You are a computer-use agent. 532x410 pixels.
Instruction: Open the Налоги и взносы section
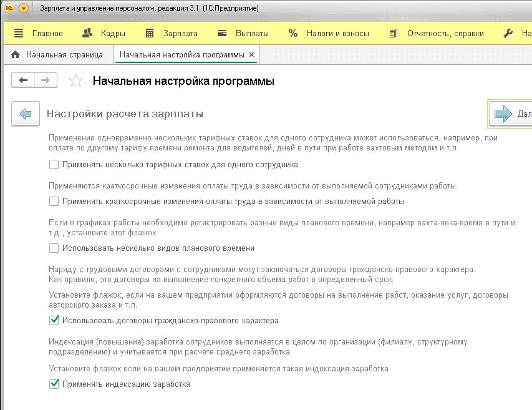(x=338, y=33)
